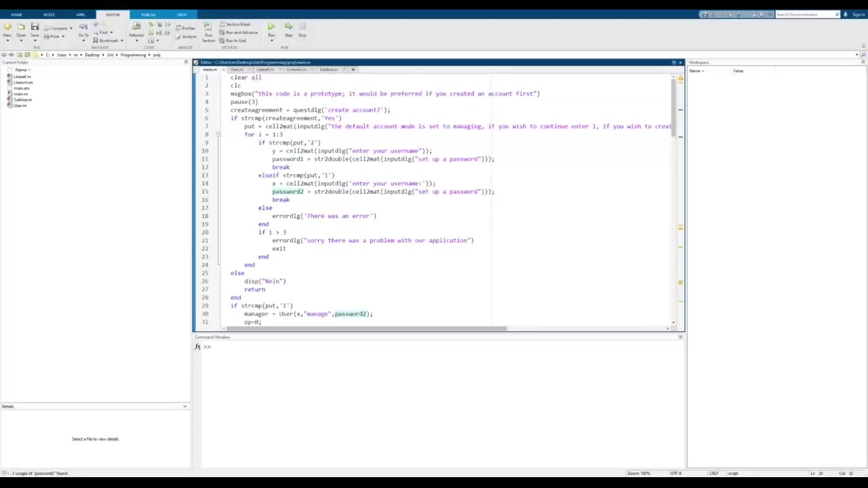Sort the Current Folder by Name column
This screenshot has height=488, width=868.
point(21,70)
